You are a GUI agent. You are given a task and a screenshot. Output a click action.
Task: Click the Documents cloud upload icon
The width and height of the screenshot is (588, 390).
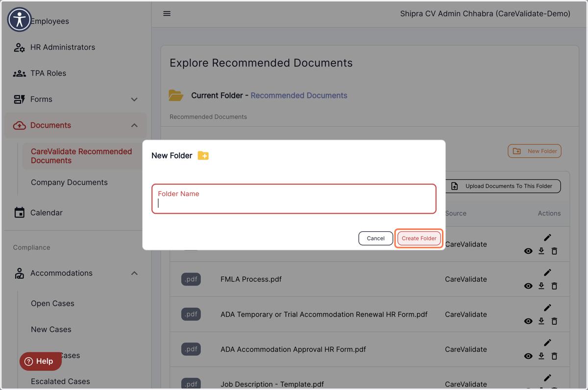pos(19,125)
